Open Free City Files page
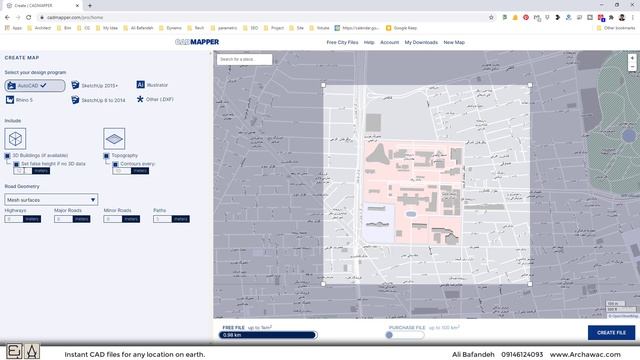This screenshot has width=640, height=360. point(342,42)
